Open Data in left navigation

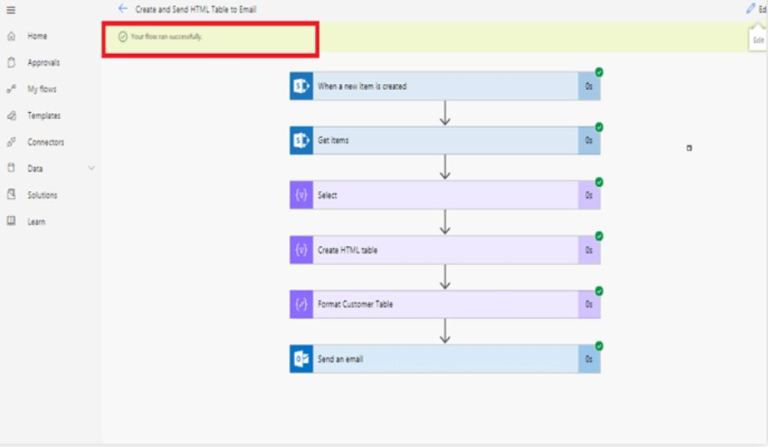[35, 168]
